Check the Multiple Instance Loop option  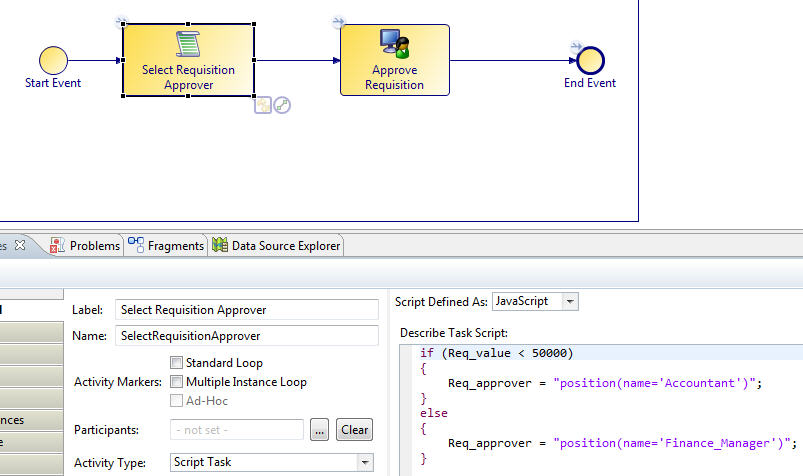pyautogui.click(x=176, y=382)
